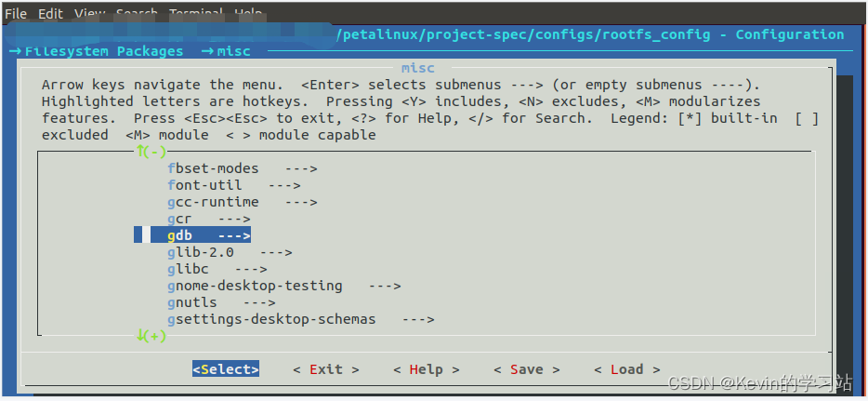This screenshot has height=401, width=868.
Task: Click the < Help > button at bottom
Action: pyautogui.click(x=427, y=369)
